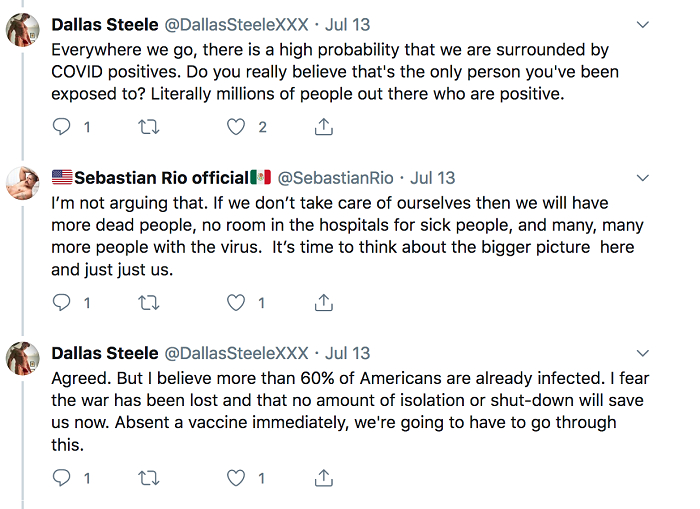Share the first Dallas Steele tweet
Image resolution: width=700 pixels, height=509 pixels.
(x=323, y=127)
